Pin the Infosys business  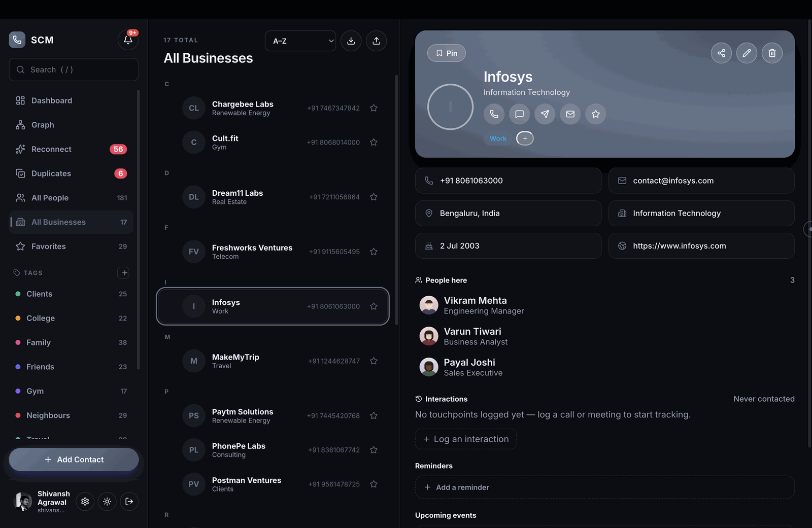(447, 53)
